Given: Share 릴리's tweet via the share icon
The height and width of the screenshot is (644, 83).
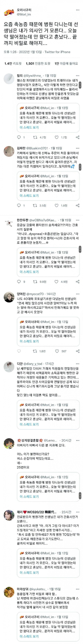Looking at the screenshot, I should click(78, 137).
